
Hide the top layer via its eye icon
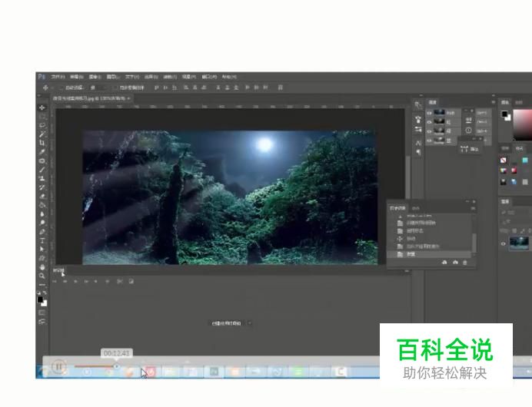click(x=430, y=113)
